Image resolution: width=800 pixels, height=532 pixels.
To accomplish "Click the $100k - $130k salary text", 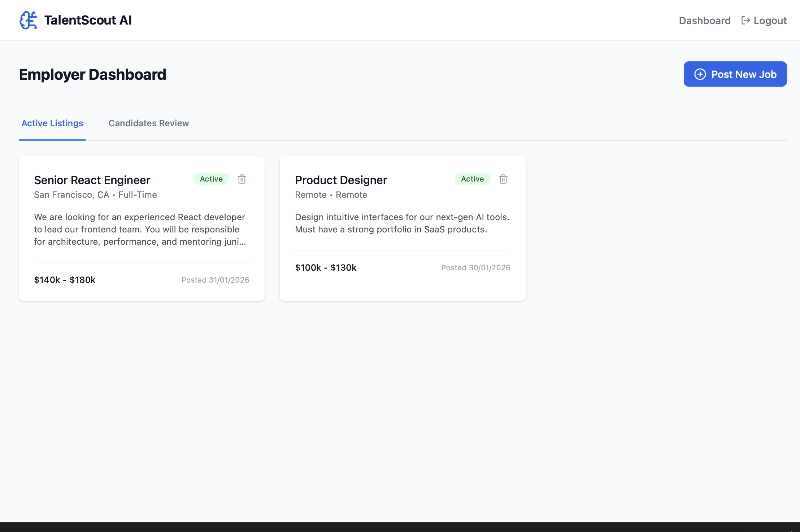I will pos(326,268).
